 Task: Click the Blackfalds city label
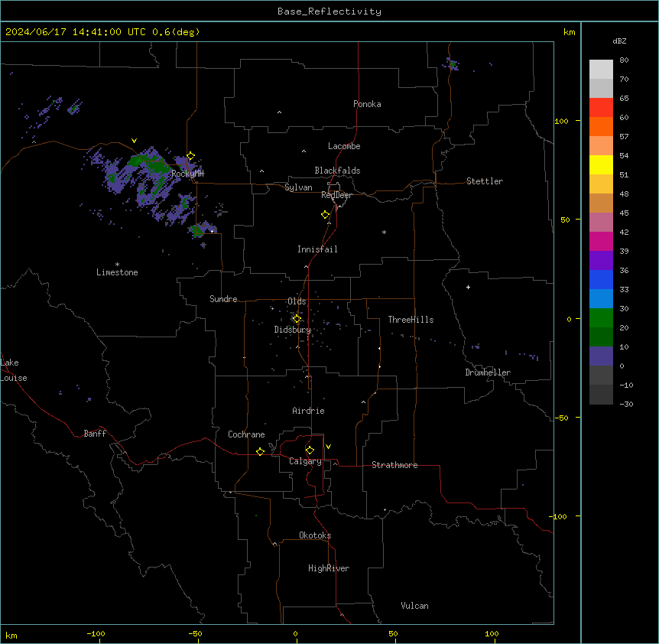click(x=337, y=171)
